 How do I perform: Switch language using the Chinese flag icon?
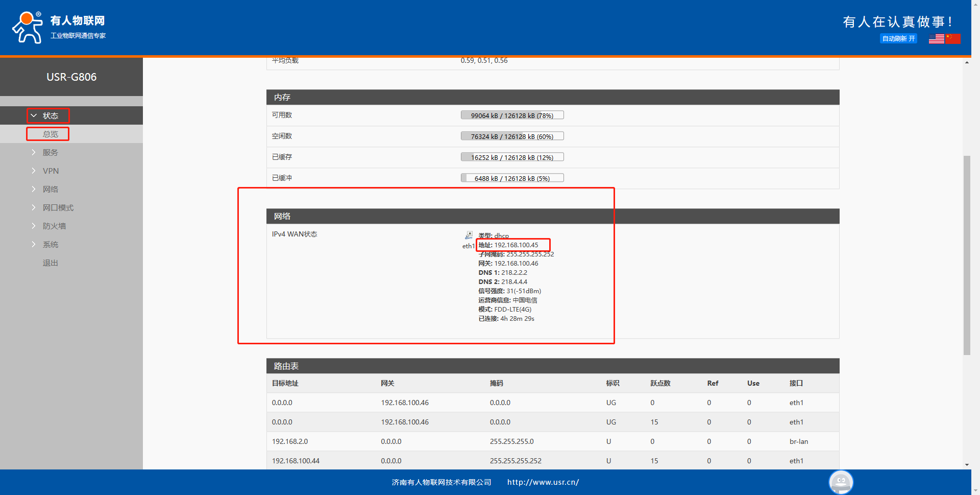tap(952, 39)
